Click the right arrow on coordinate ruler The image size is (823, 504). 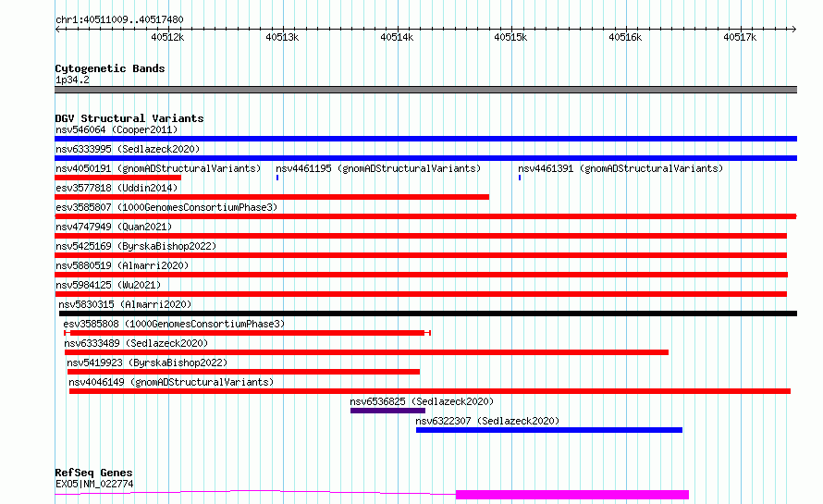(x=793, y=29)
